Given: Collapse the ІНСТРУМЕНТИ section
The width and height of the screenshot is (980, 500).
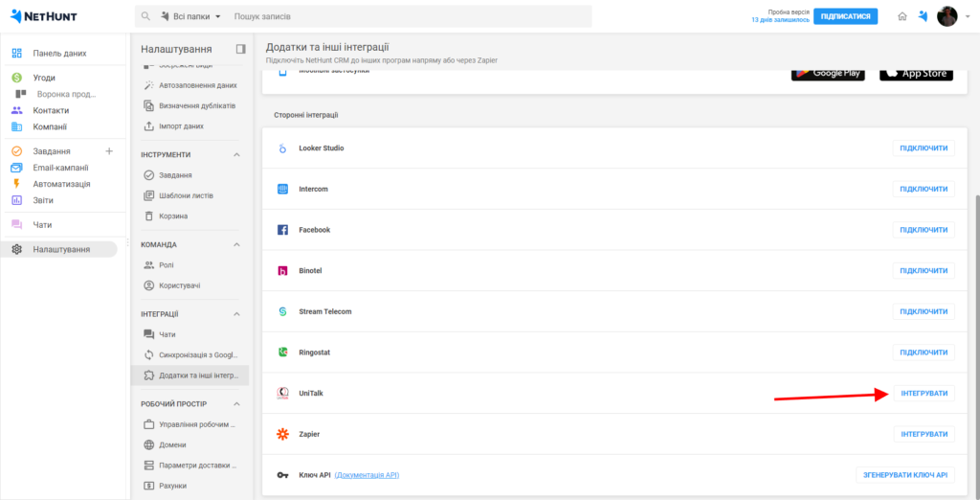Looking at the screenshot, I should (236, 154).
